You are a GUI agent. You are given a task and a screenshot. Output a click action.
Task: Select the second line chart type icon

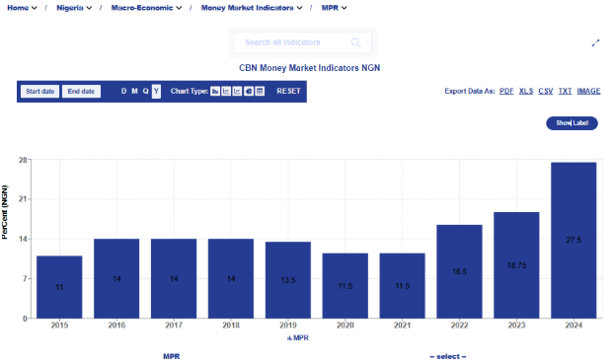pyautogui.click(x=237, y=91)
